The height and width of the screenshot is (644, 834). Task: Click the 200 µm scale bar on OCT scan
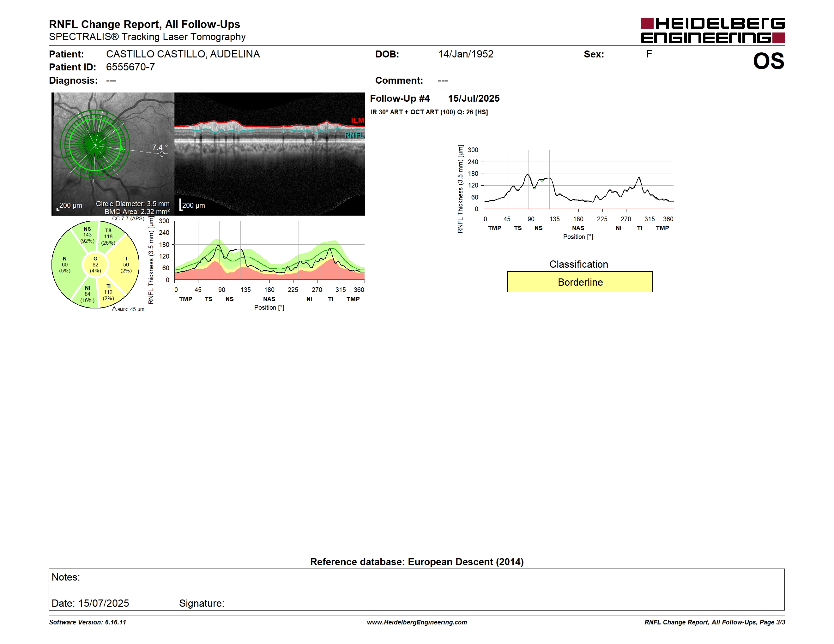[192, 205]
